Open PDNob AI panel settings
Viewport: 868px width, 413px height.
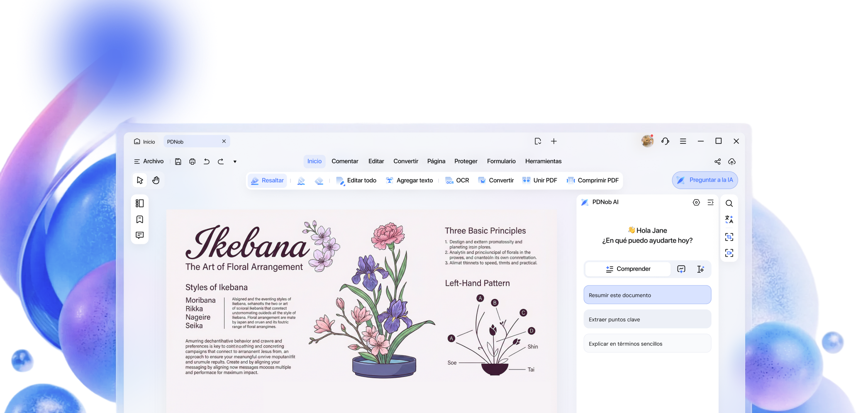tap(696, 202)
